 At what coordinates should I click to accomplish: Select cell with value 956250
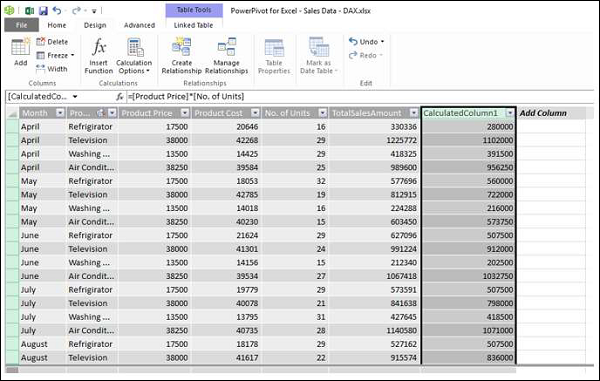click(469, 168)
